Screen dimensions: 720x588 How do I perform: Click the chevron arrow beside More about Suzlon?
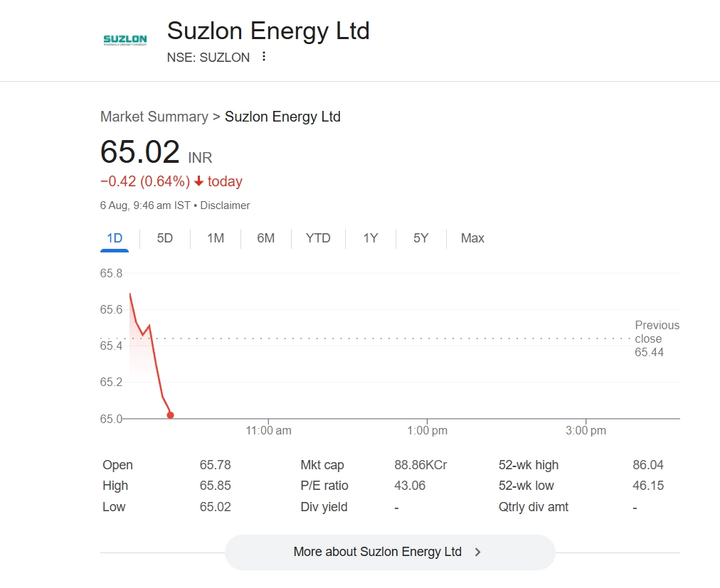tap(477, 552)
